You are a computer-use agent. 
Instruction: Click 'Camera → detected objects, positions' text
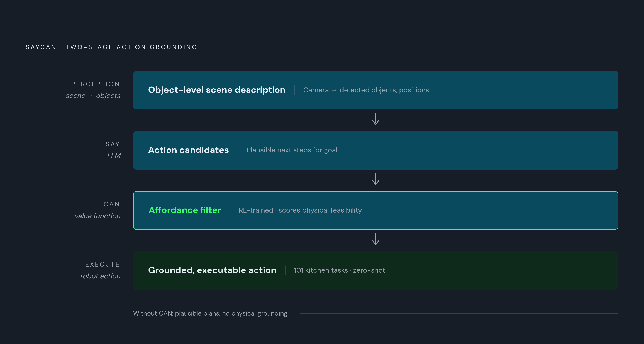pos(366,90)
